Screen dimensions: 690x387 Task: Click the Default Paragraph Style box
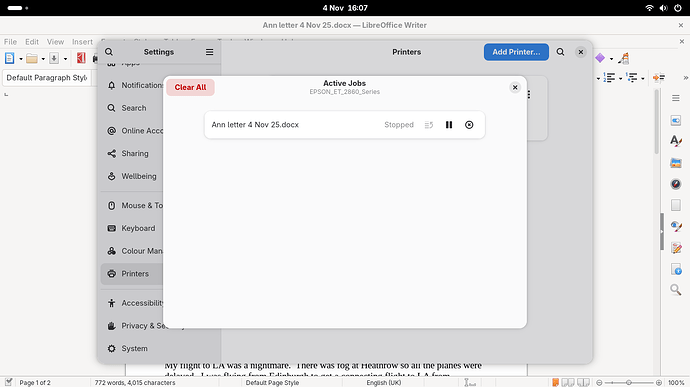[x=47, y=77]
